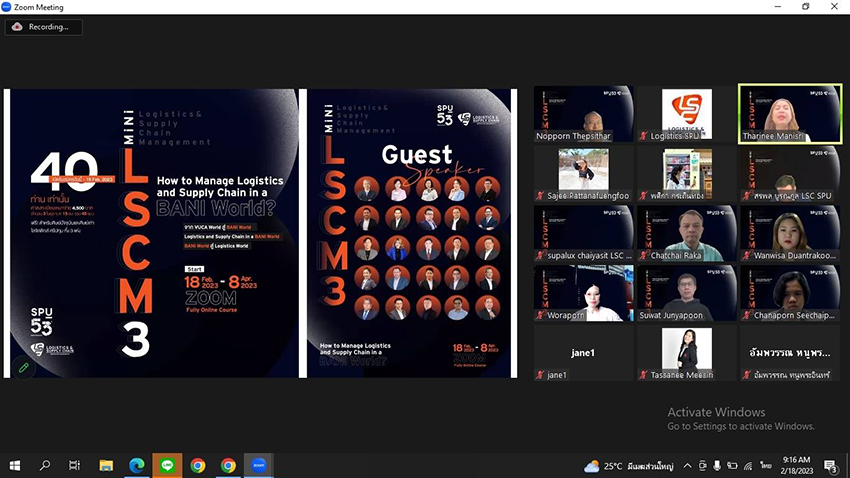Select Woraporn video tile

(583, 293)
